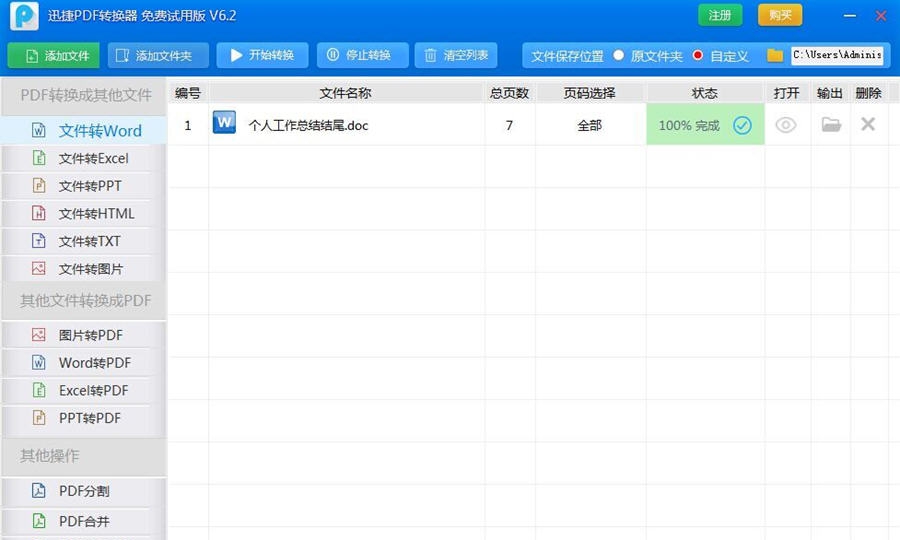Screen dimensions: 900x540
Task: Click the Word转PDF icon in sidebar
Action: [38, 363]
